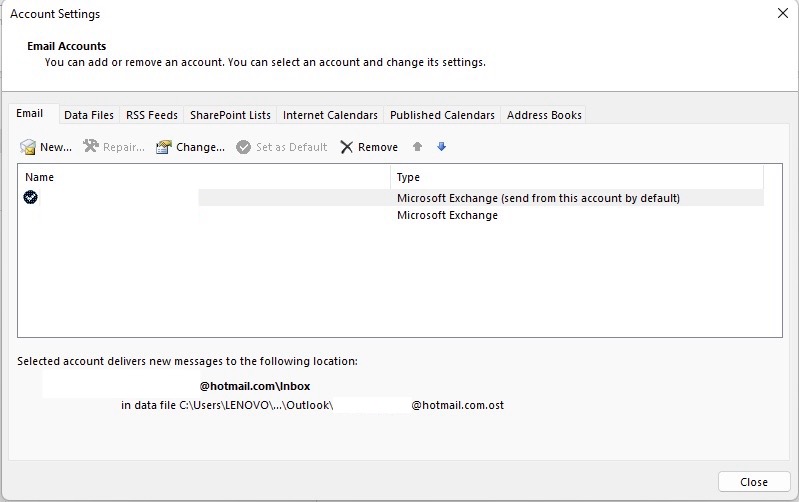
Task: Select the Email tab
Action: click(x=30, y=113)
